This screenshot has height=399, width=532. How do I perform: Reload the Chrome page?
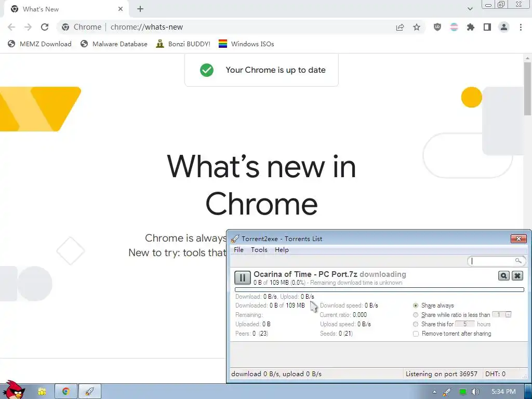click(x=45, y=27)
